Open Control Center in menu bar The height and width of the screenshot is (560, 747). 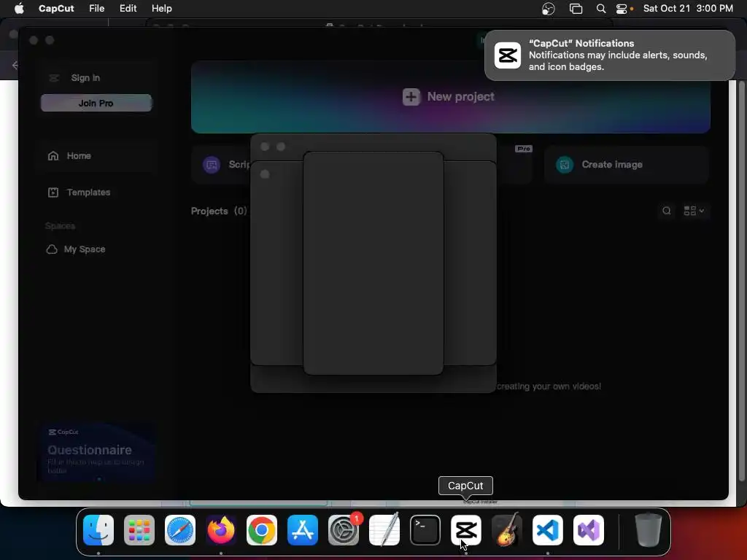point(622,9)
